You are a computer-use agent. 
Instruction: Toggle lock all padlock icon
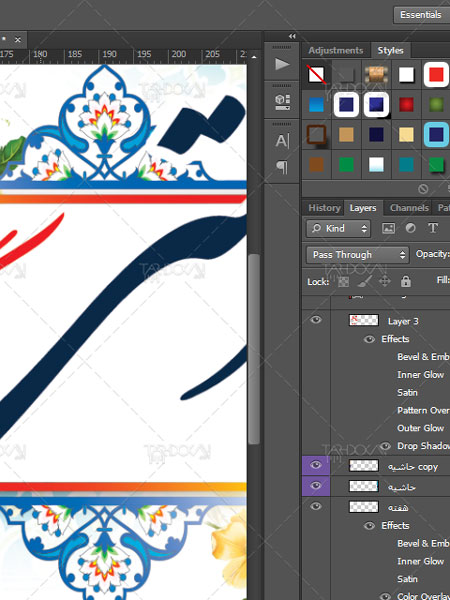(x=406, y=282)
